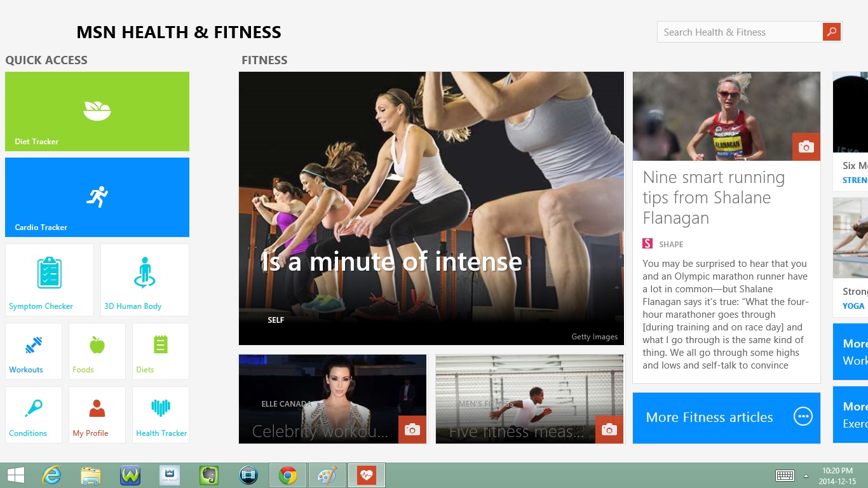Open the film reel media app in taskbar
The width and height of the screenshot is (868, 488).
(x=248, y=475)
